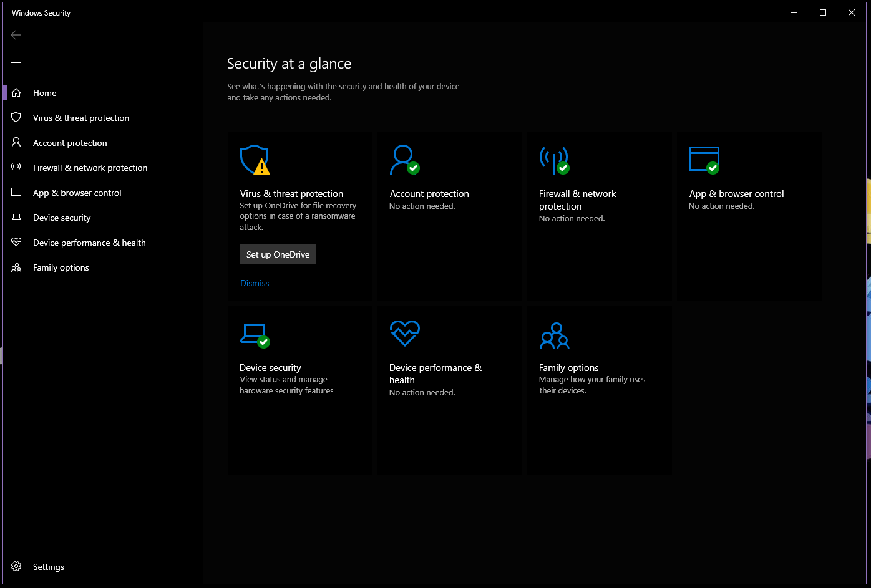
Task: Click the Settings gear icon
Action: coord(16,566)
